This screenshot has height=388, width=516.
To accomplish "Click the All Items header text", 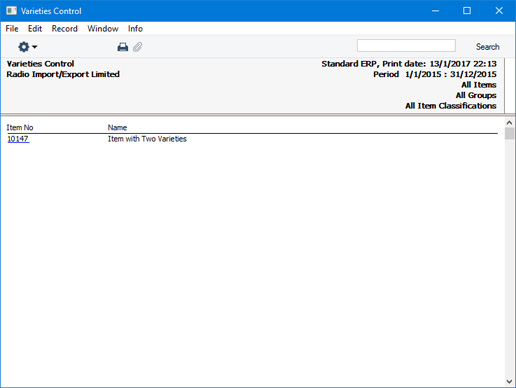I will pyautogui.click(x=479, y=85).
